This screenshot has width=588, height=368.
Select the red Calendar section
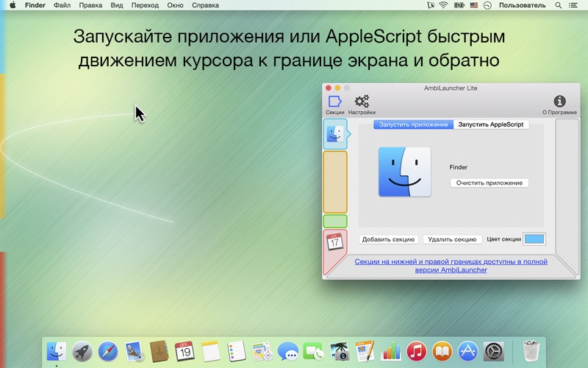click(x=335, y=250)
